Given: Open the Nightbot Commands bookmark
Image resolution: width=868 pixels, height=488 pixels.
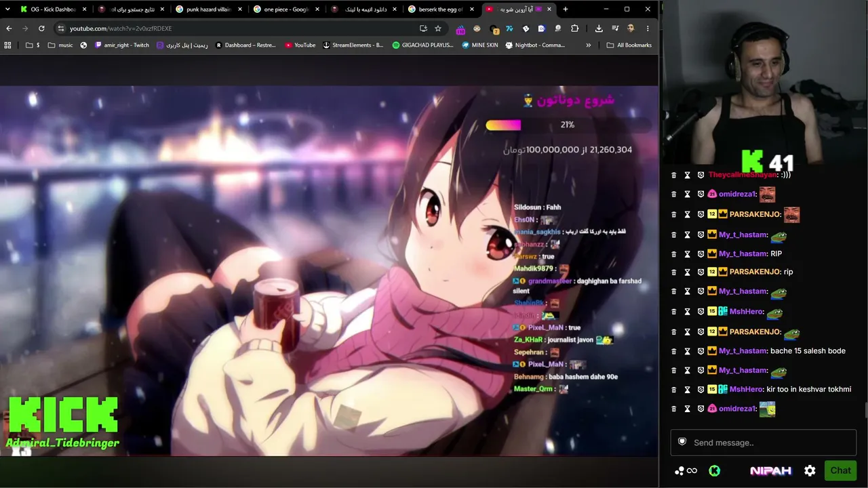Looking at the screenshot, I should pyautogui.click(x=536, y=45).
